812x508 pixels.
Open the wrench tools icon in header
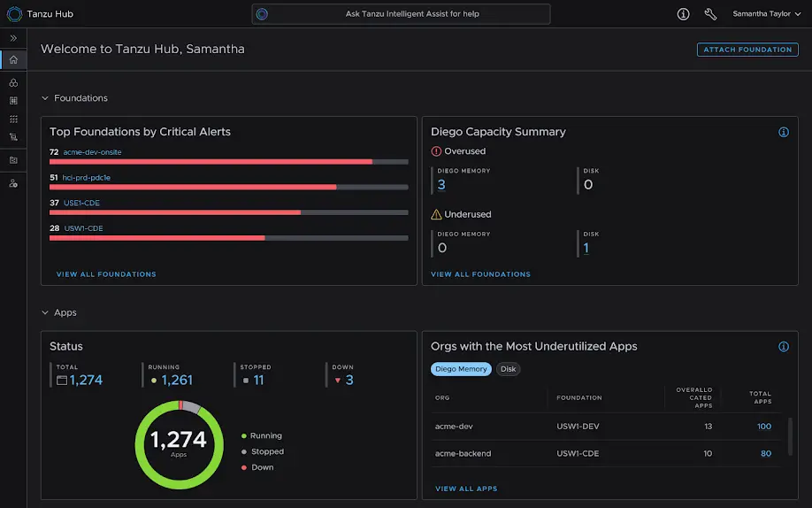coord(710,14)
